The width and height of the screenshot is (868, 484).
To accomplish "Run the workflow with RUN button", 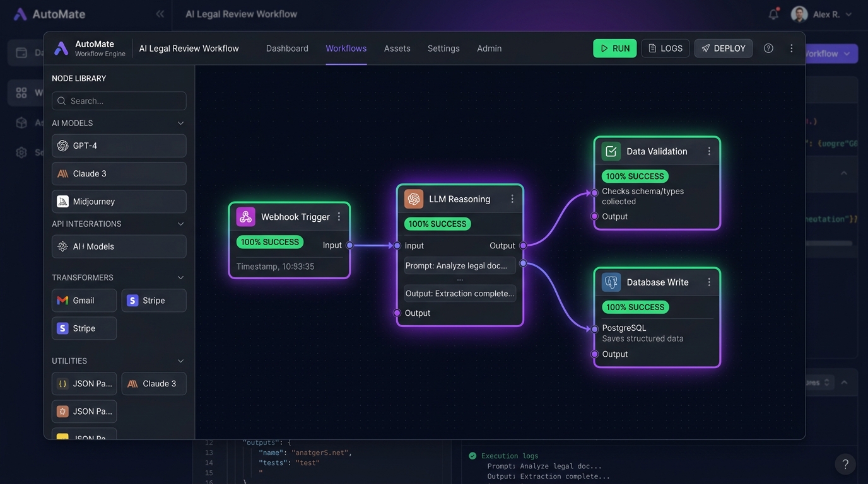I will point(615,49).
